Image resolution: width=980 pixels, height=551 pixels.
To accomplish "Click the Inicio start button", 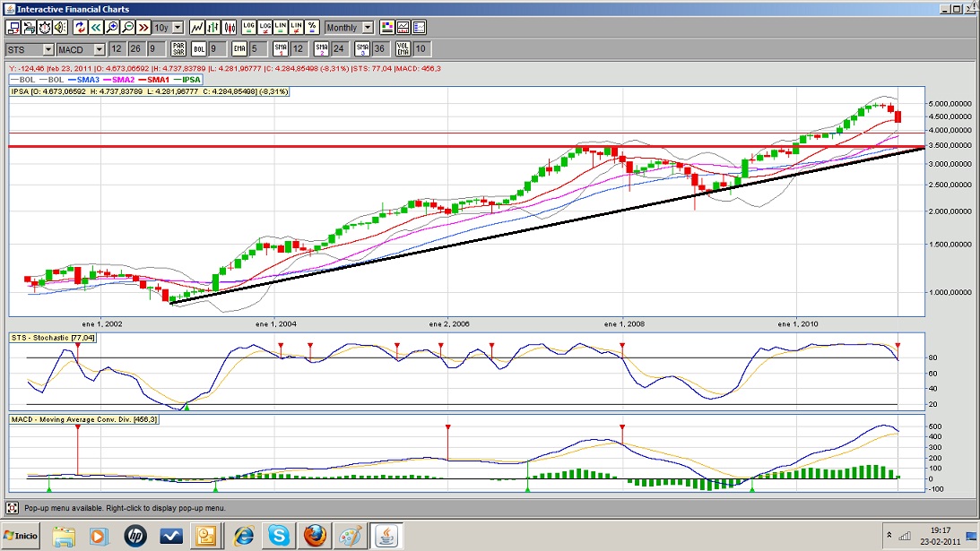I will (x=21, y=536).
